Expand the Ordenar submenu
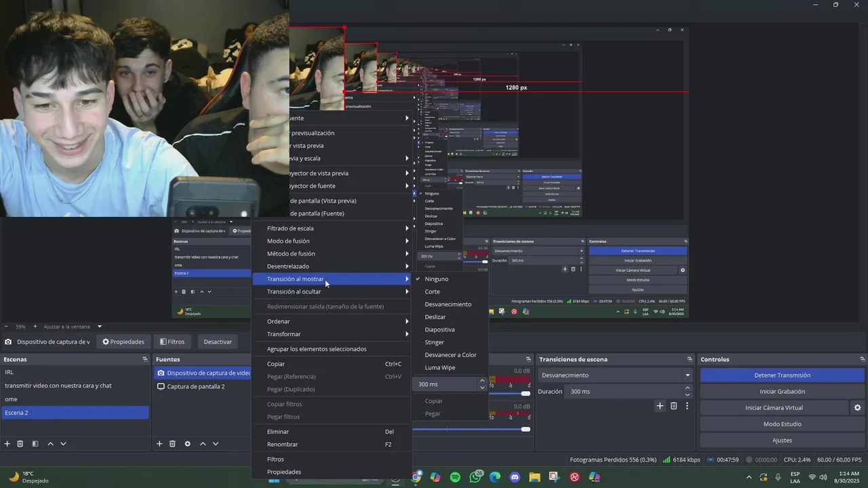868x488 pixels. click(x=332, y=321)
